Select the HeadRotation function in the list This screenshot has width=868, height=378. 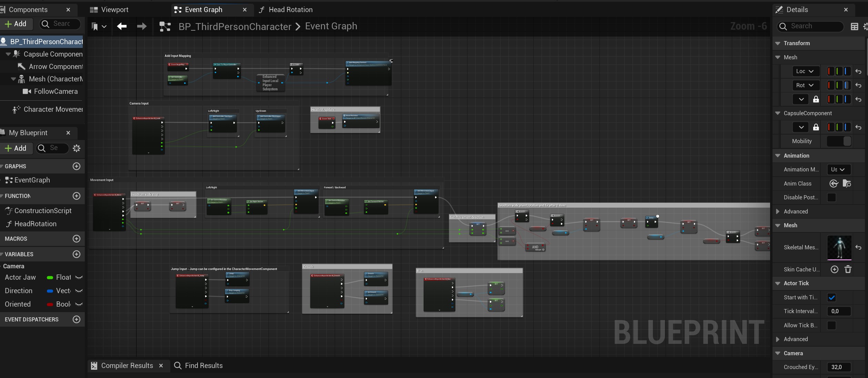35,224
